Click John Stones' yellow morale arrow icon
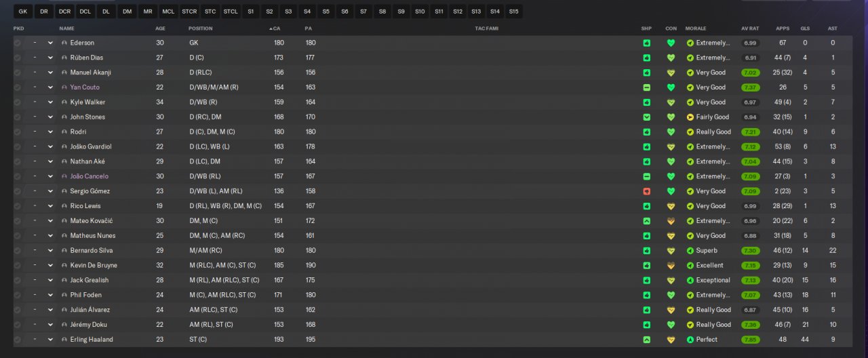The height and width of the screenshot is (358, 868). coord(690,117)
